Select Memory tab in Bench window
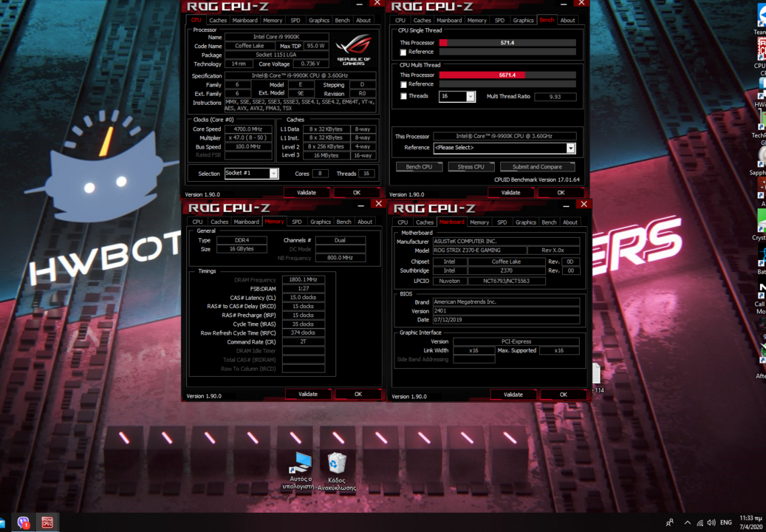The image size is (766, 532). pos(476,21)
